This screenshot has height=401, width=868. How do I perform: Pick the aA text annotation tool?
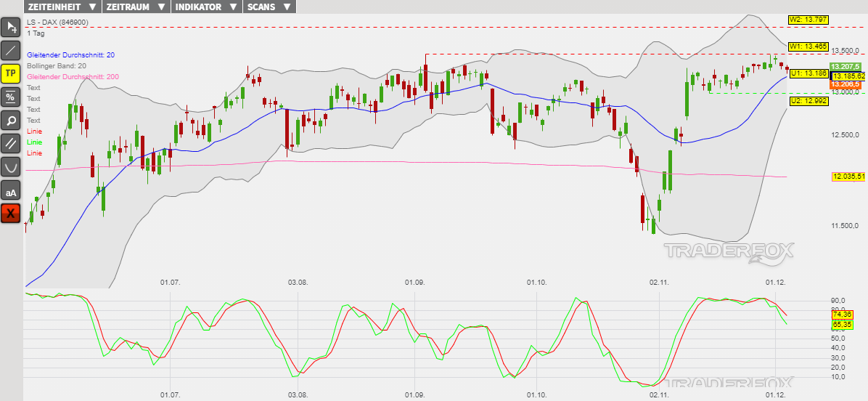(x=10, y=190)
